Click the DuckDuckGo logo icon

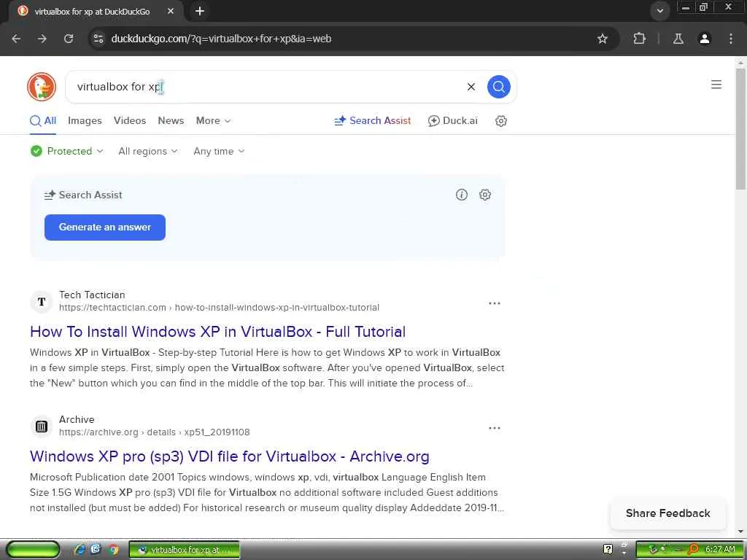[42, 87]
